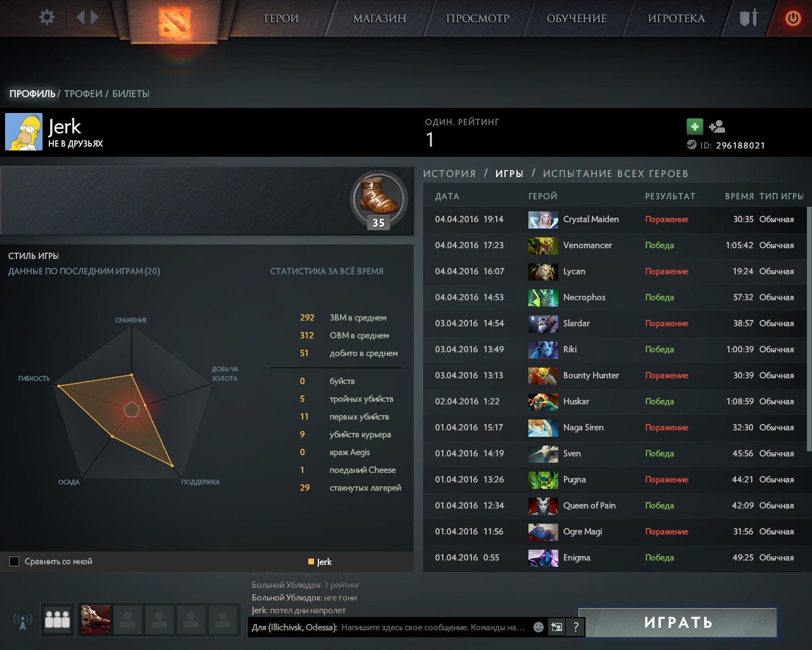Image resolution: width=812 pixels, height=650 pixels.
Task: Go forward with the right arrow
Action: (x=95, y=17)
